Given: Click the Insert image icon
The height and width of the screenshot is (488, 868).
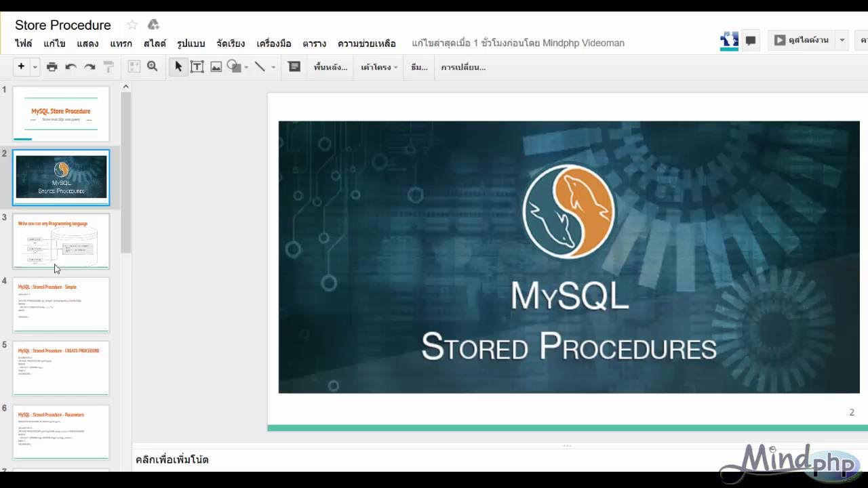Looking at the screenshot, I should 216,66.
